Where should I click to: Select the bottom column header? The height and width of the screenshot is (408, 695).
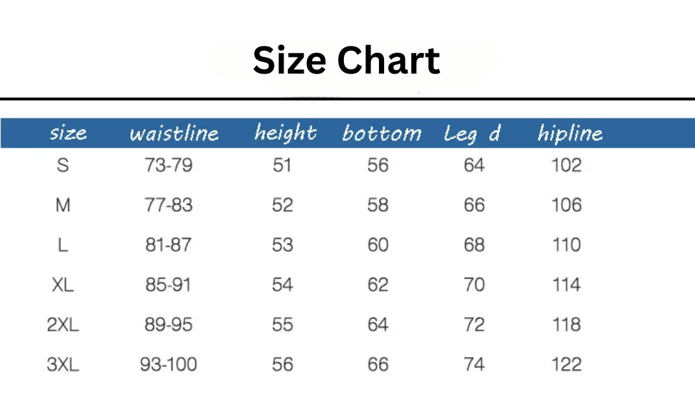click(x=381, y=133)
